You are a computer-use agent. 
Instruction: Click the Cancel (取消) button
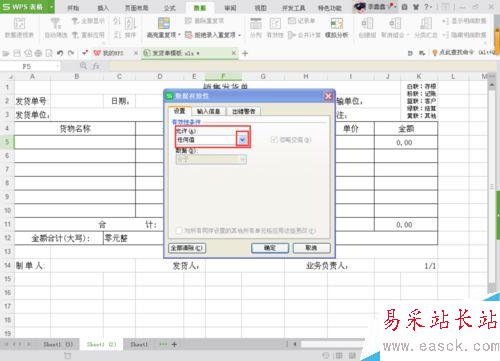(x=311, y=248)
